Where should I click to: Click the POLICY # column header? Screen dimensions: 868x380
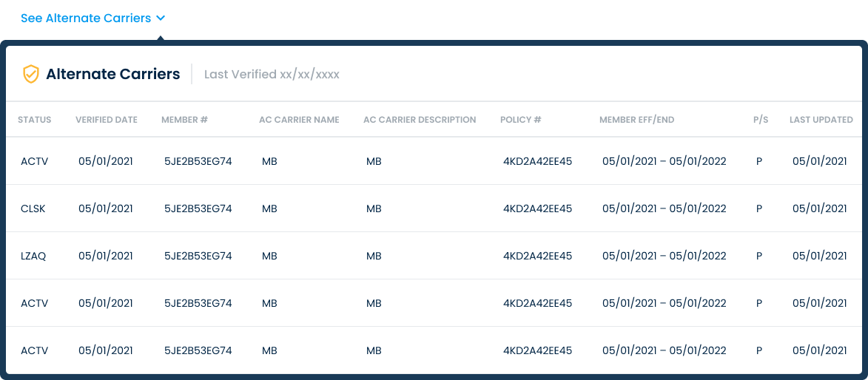click(521, 120)
